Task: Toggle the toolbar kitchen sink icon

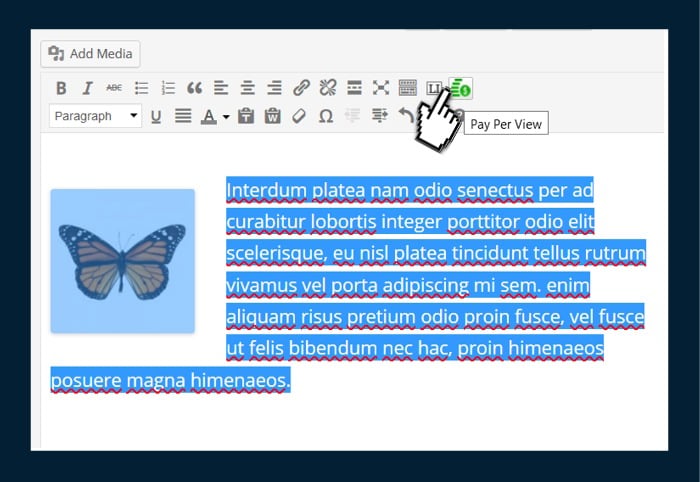Action: 408,88
